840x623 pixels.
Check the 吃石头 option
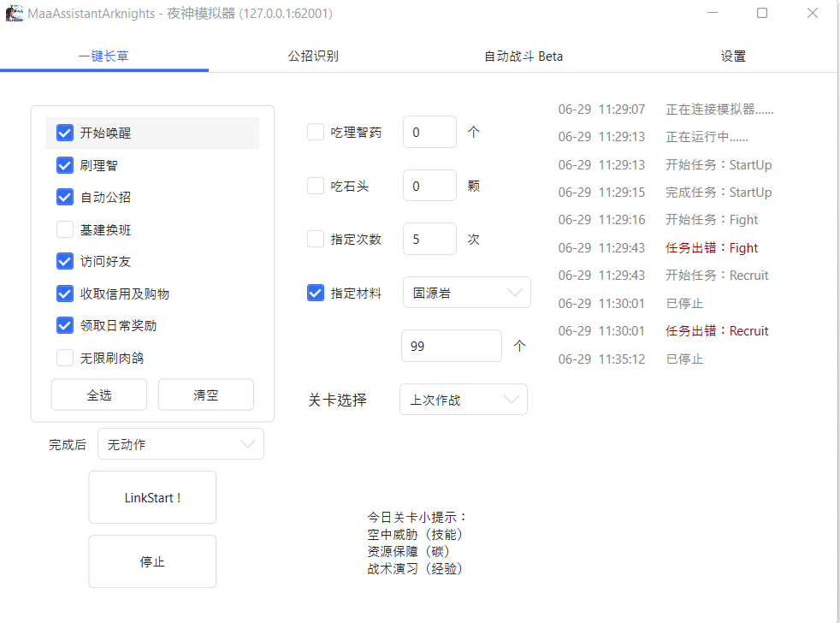316,186
